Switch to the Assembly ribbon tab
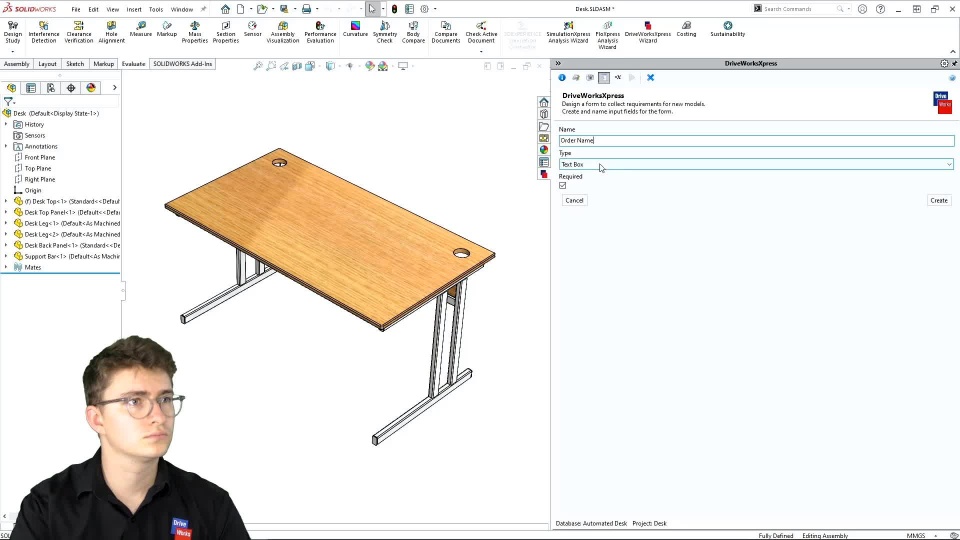Viewport: 960px width, 540px height. click(x=17, y=64)
